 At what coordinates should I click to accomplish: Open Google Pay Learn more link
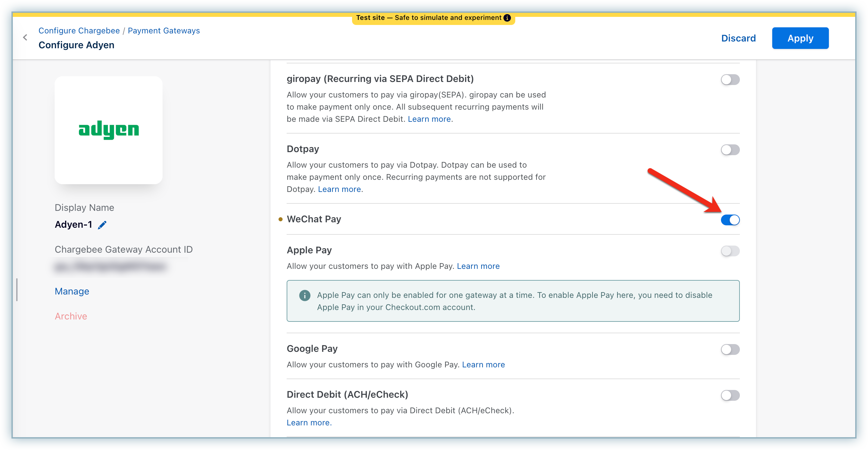tap(483, 365)
